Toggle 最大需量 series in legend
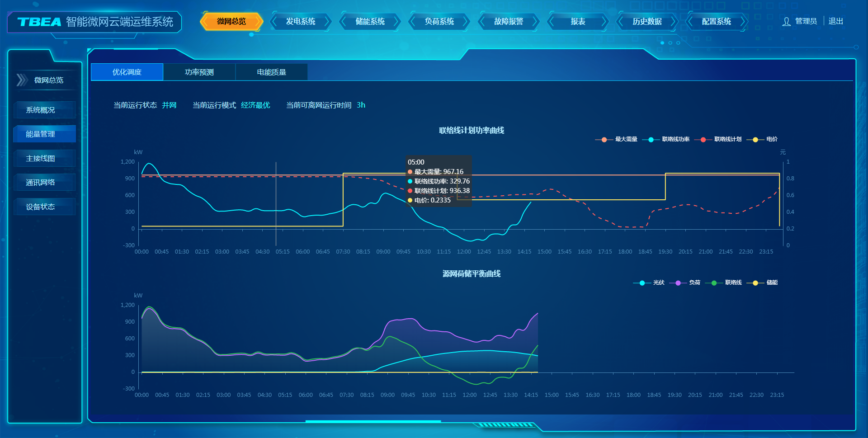Screen dimensions: 868x438 coord(617,139)
